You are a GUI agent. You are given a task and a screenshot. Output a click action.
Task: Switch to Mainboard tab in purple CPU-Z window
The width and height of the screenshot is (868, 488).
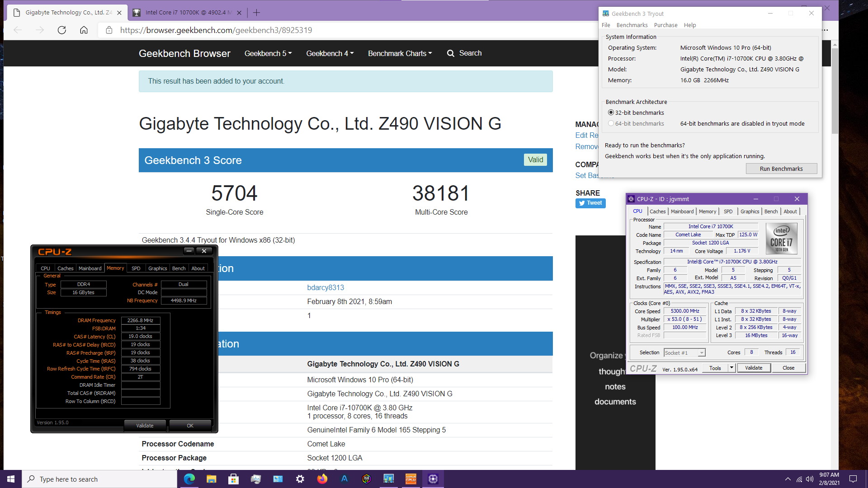pyautogui.click(x=682, y=211)
